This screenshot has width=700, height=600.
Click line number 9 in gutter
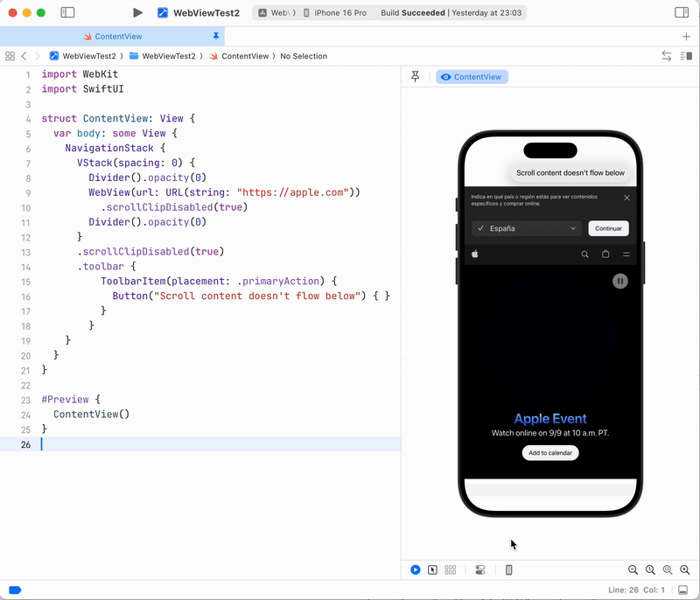point(28,193)
